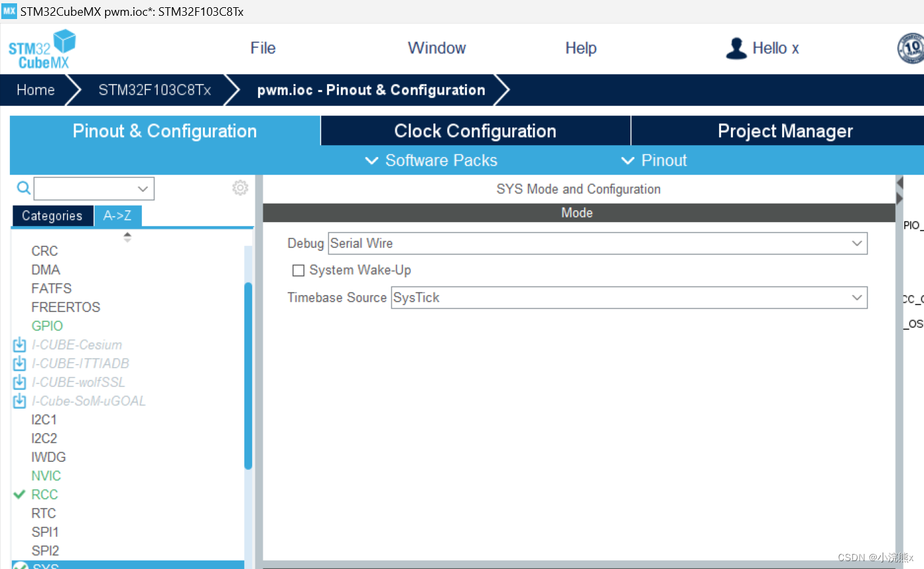Switch to the Project Manager tab
The width and height of the screenshot is (924, 569).
[785, 131]
